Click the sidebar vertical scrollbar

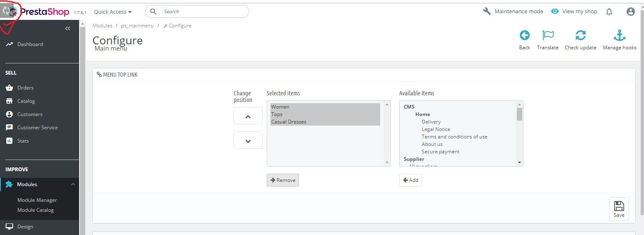coord(82,127)
